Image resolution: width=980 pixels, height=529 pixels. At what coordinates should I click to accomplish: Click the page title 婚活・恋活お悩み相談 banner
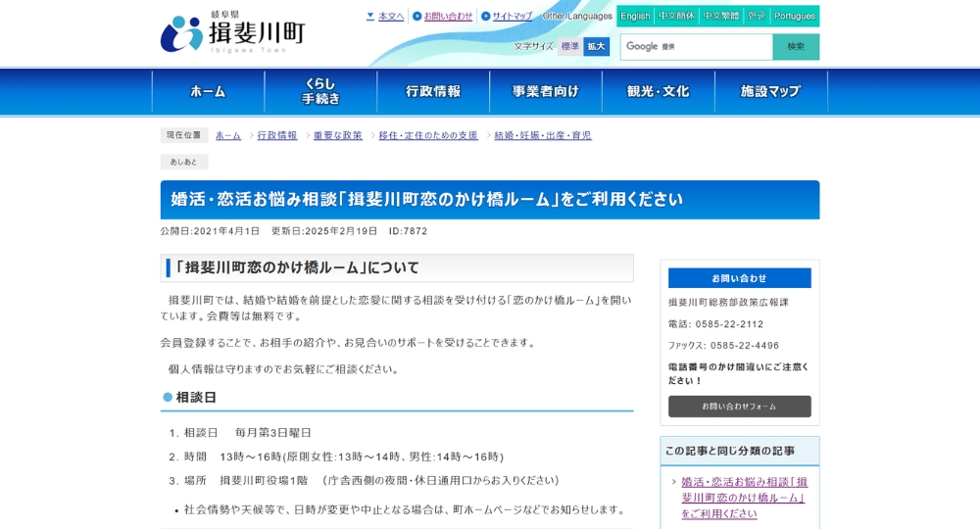click(490, 200)
